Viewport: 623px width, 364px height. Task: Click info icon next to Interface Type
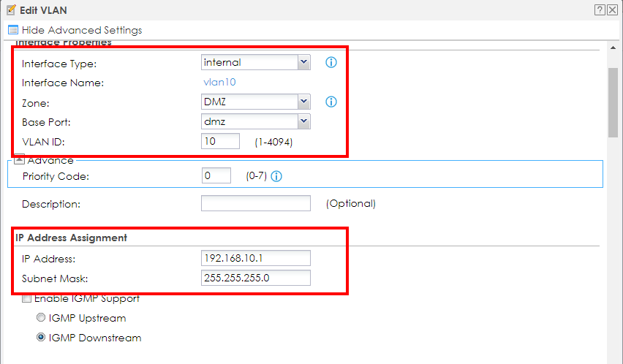(331, 63)
